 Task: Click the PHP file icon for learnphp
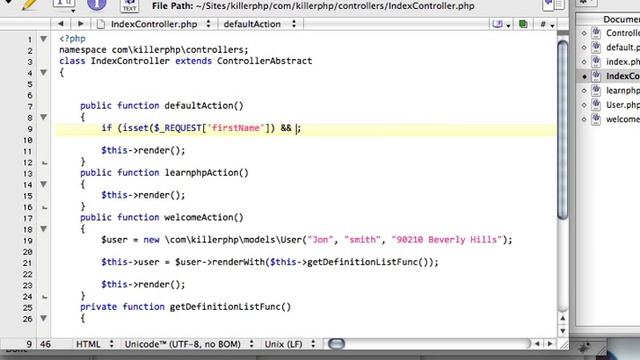click(596, 90)
